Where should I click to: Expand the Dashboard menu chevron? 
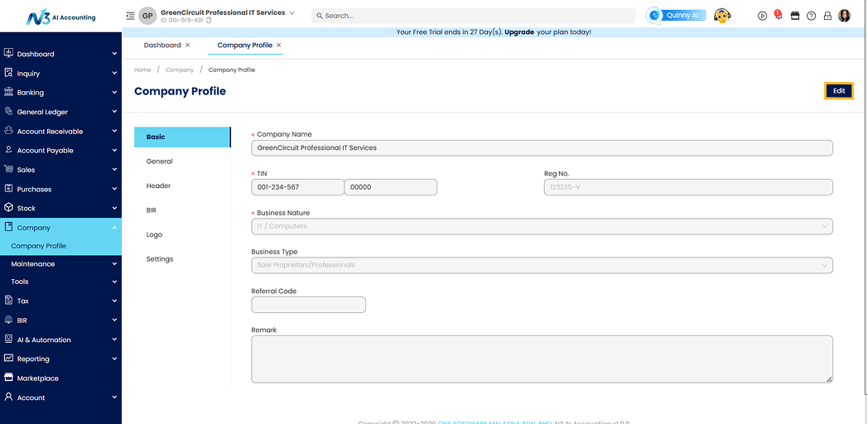(114, 54)
